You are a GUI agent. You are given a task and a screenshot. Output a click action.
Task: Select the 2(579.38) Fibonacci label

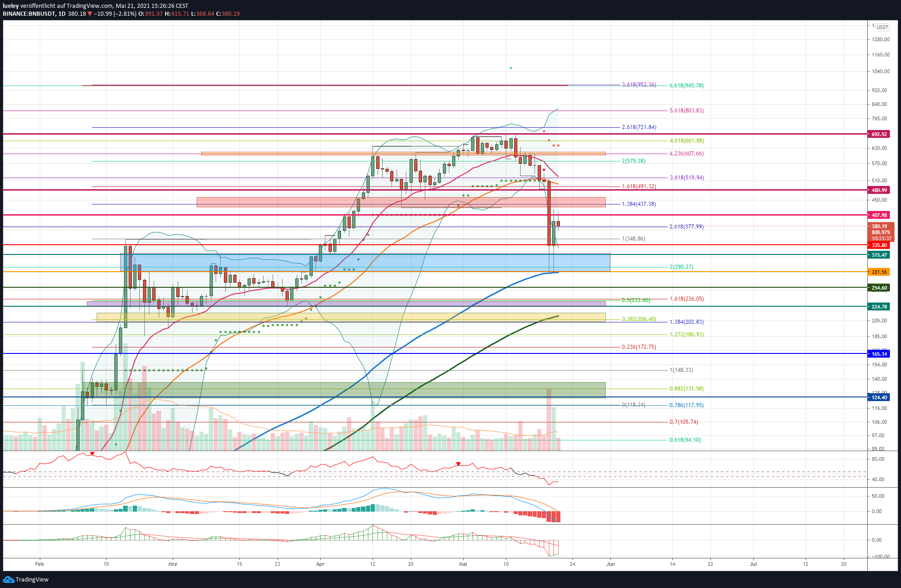tap(633, 161)
